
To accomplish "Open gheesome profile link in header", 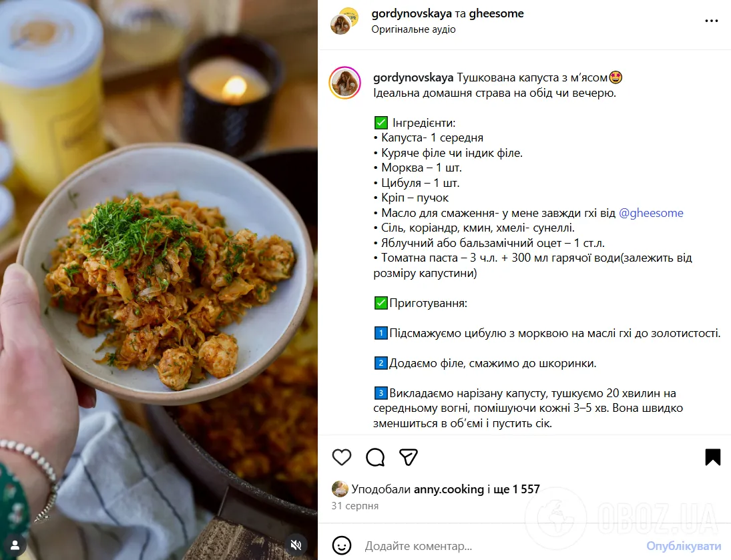I will 496,13.
